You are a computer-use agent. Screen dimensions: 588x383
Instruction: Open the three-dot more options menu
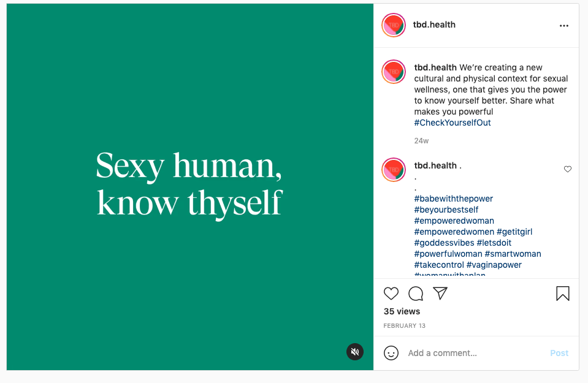tap(563, 26)
